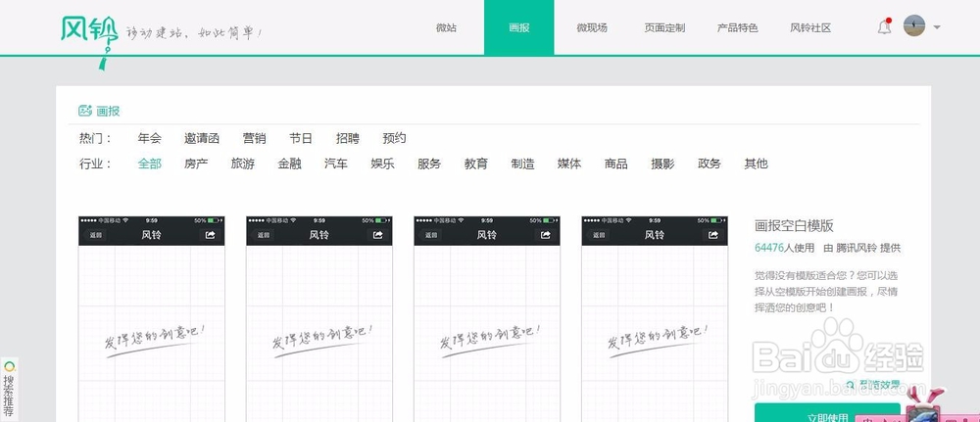Open the 搜索推荐 side panel
This screenshot has width=980, height=422.
[x=9, y=389]
